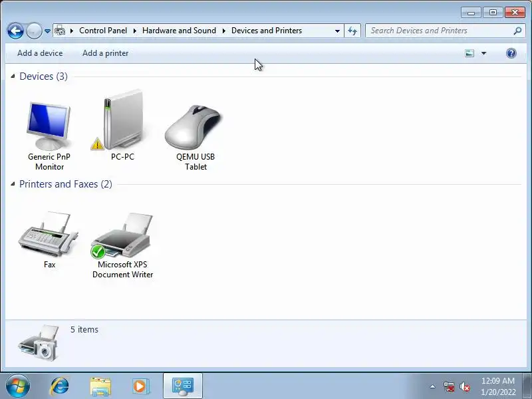Select the Generic PnP Monitor device icon
The width and height of the screenshot is (532, 399).
tap(49, 126)
